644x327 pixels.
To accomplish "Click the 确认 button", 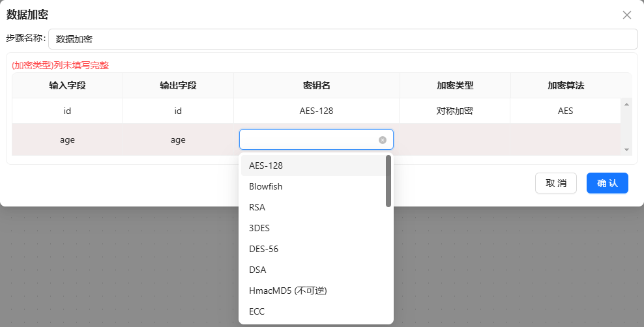I will (x=607, y=183).
